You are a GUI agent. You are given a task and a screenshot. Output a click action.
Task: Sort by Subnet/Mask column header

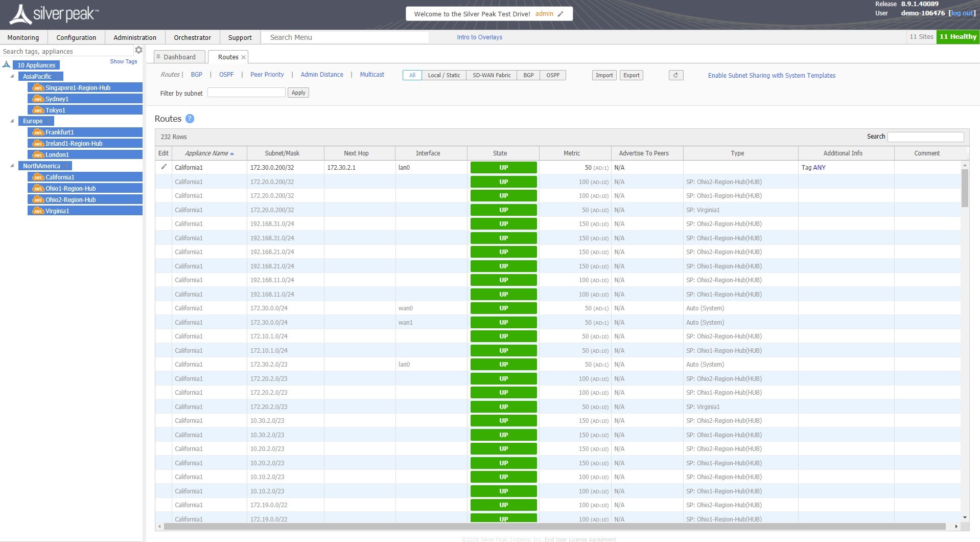[x=285, y=153]
